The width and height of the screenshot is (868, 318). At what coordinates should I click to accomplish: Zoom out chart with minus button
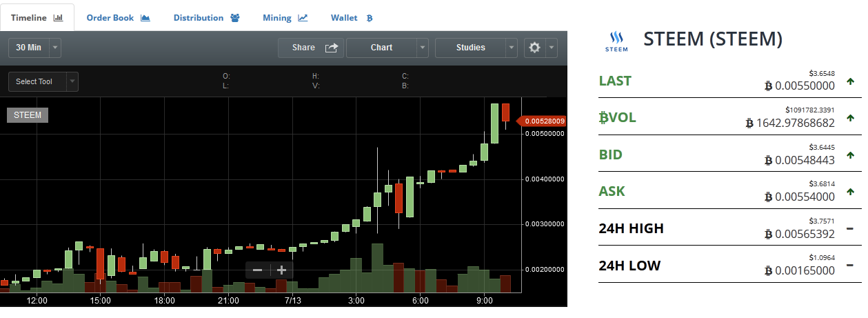click(258, 270)
